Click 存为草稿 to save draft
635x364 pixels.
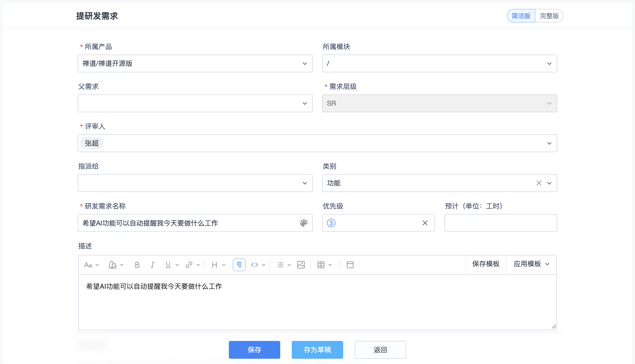(317, 350)
